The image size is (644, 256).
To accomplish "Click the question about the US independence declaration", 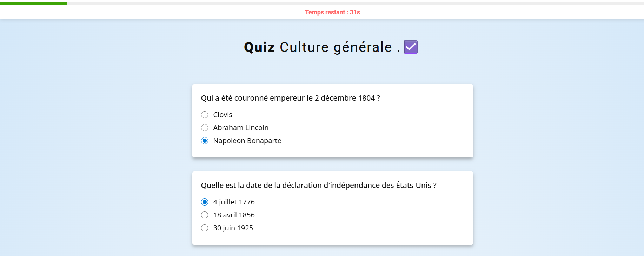I will [x=318, y=185].
